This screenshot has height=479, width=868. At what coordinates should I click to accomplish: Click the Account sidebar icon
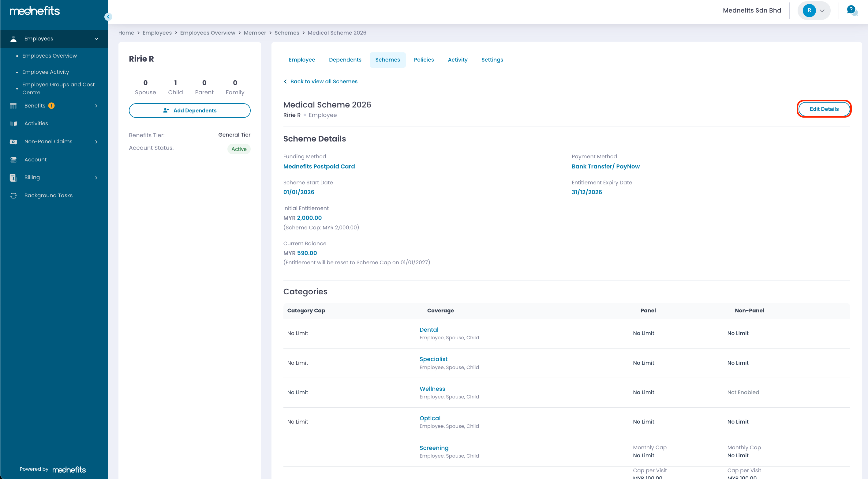click(13, 160)
